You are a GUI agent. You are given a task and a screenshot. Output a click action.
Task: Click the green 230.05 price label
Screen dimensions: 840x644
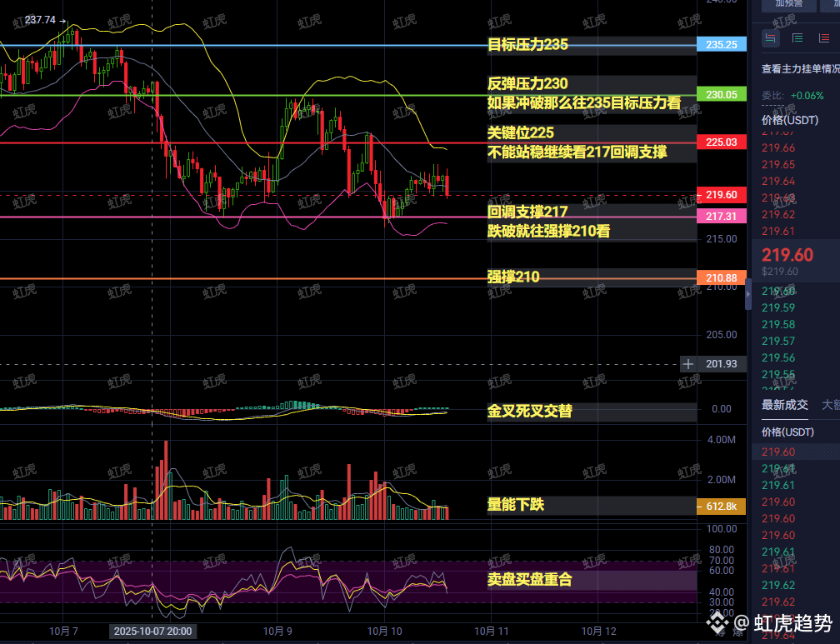(x=721, y=95)
